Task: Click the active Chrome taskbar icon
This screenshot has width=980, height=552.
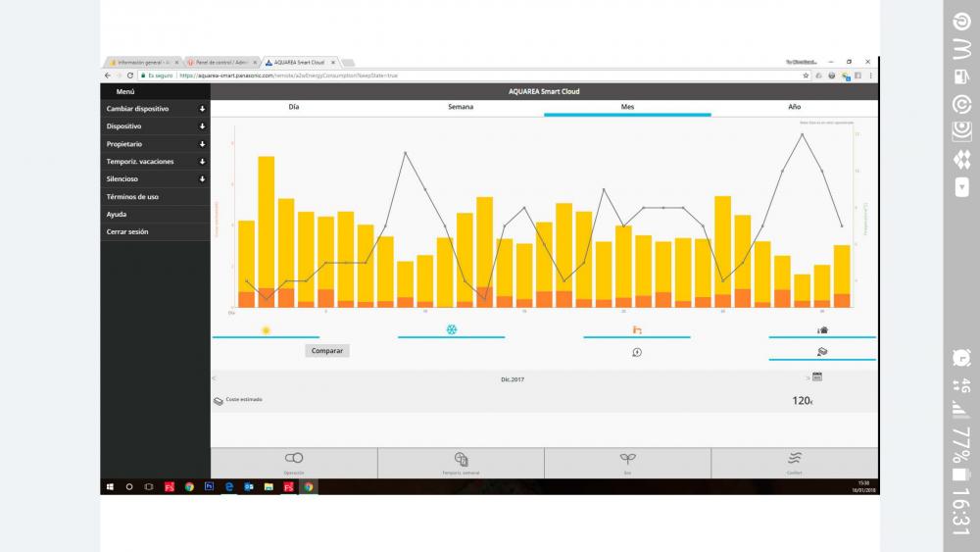Action: tap(308, 487)
